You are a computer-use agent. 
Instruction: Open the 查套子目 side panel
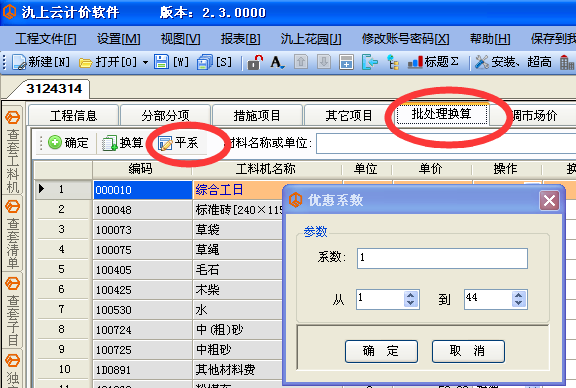[12, 310]
